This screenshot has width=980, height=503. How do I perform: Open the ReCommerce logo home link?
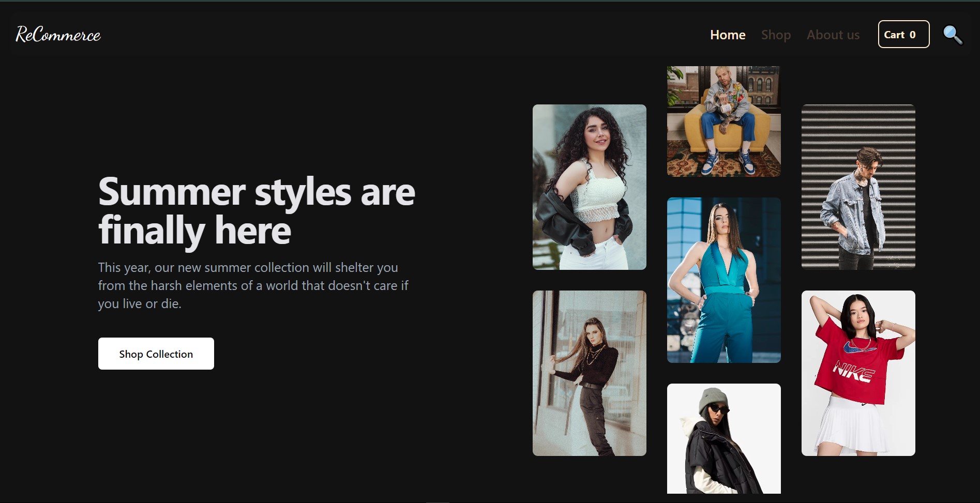[58, 35]
